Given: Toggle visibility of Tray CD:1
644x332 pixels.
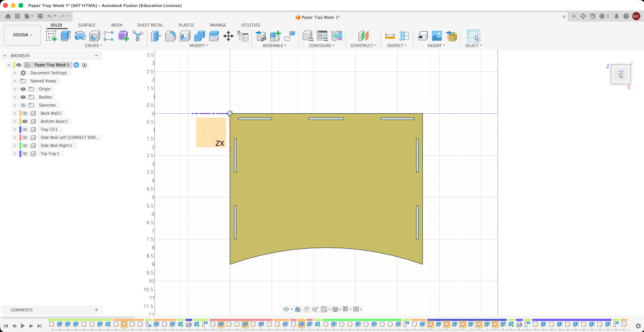Looking at the screenshot, I should (x=25, y=130).
